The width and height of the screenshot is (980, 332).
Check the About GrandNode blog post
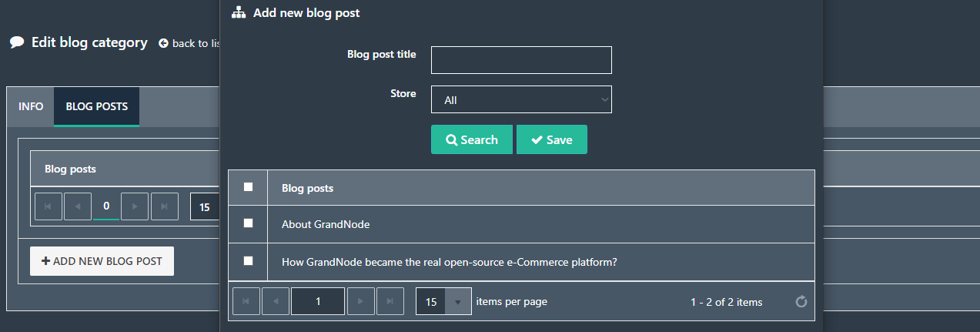(x=248, y=223)
